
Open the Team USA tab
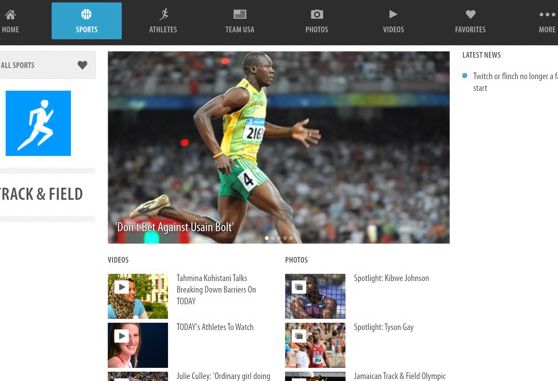coord(240,21)
